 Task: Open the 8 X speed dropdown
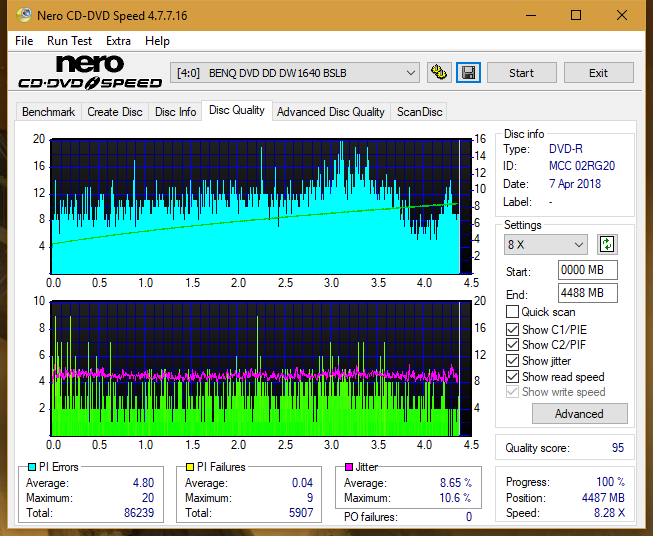546,244
